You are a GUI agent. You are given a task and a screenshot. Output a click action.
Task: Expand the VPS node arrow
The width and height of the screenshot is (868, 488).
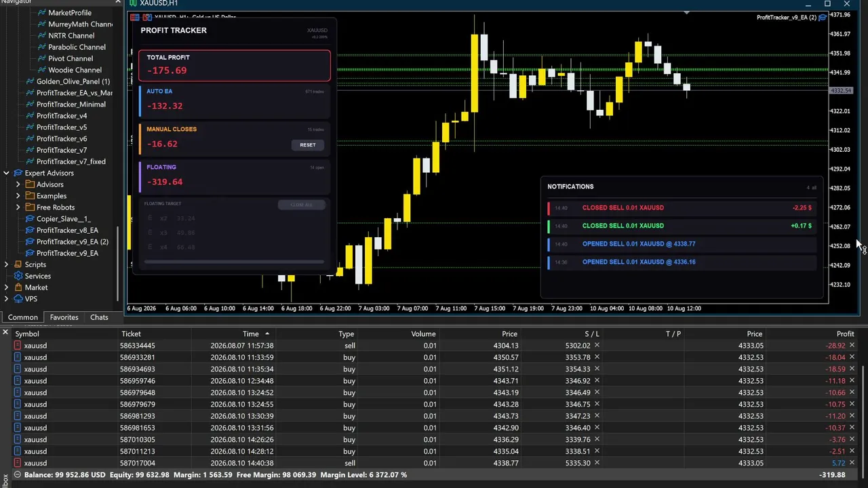point(6,299)
